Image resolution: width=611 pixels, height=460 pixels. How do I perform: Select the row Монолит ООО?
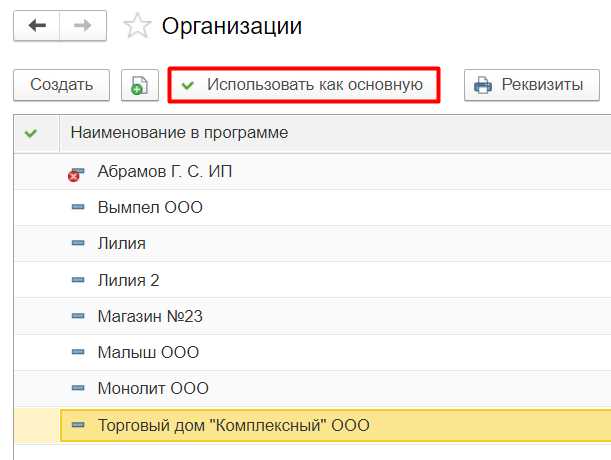click(x=313, y=388)
